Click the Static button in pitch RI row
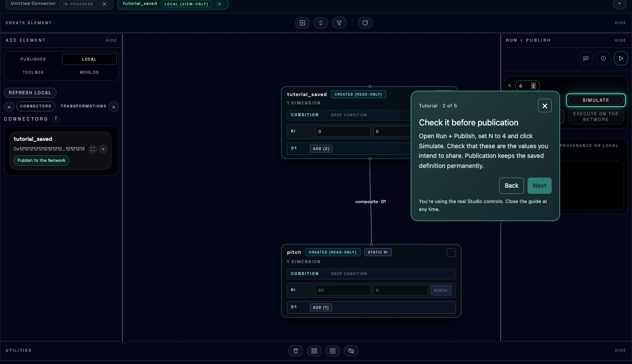632x364 pixels. 441,290
